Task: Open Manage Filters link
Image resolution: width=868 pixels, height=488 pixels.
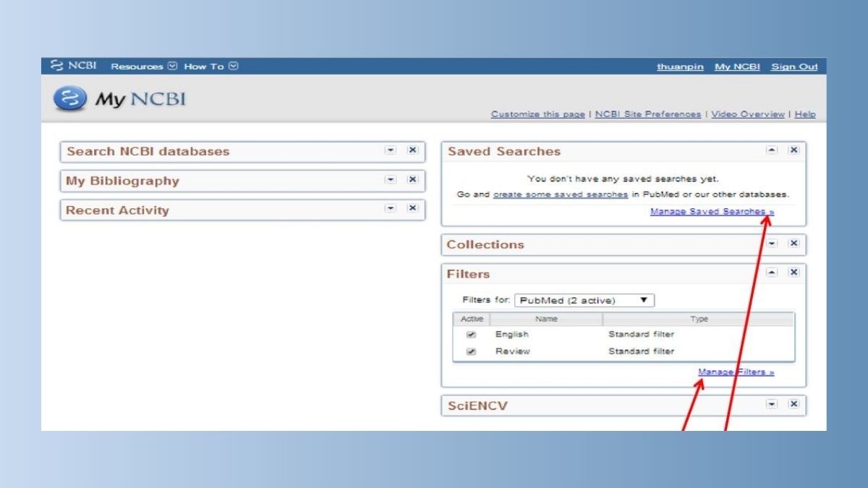Action: [x=736, y=372]
